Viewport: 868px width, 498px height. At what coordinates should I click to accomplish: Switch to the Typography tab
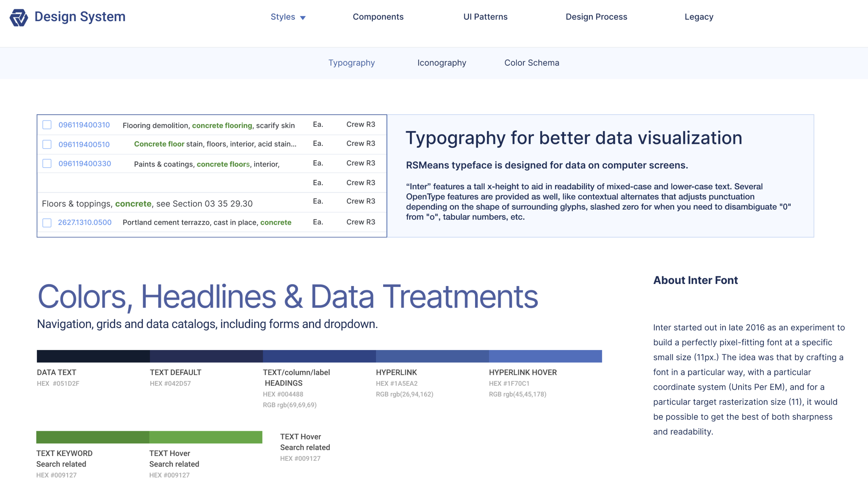(x=352, y=63)
